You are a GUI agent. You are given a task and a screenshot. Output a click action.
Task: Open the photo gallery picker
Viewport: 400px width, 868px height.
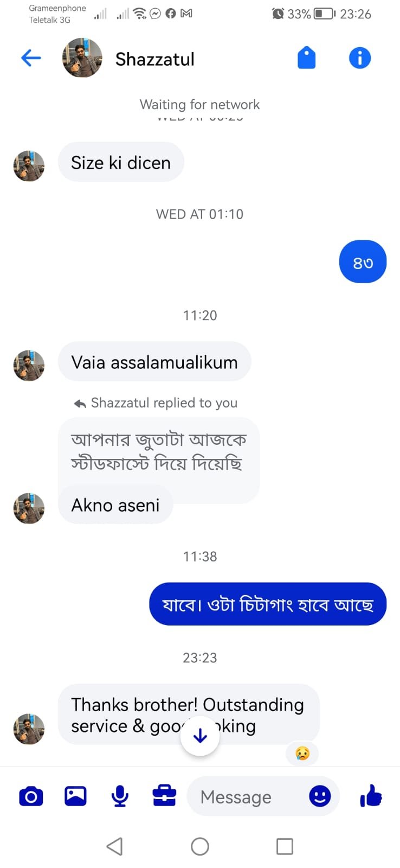pos(75,796)
